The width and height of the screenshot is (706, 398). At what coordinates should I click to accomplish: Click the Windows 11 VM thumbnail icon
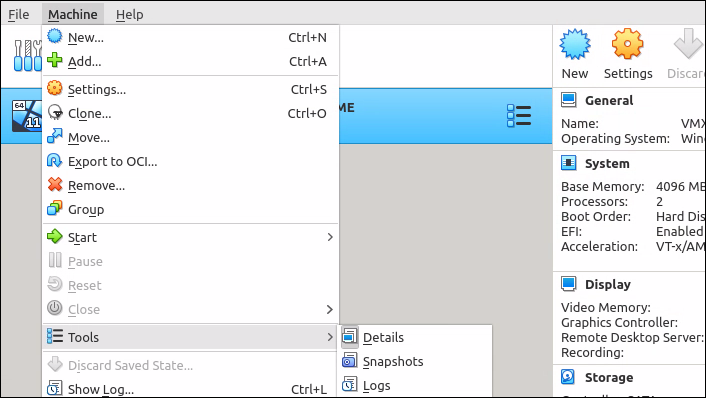point(27,116)
